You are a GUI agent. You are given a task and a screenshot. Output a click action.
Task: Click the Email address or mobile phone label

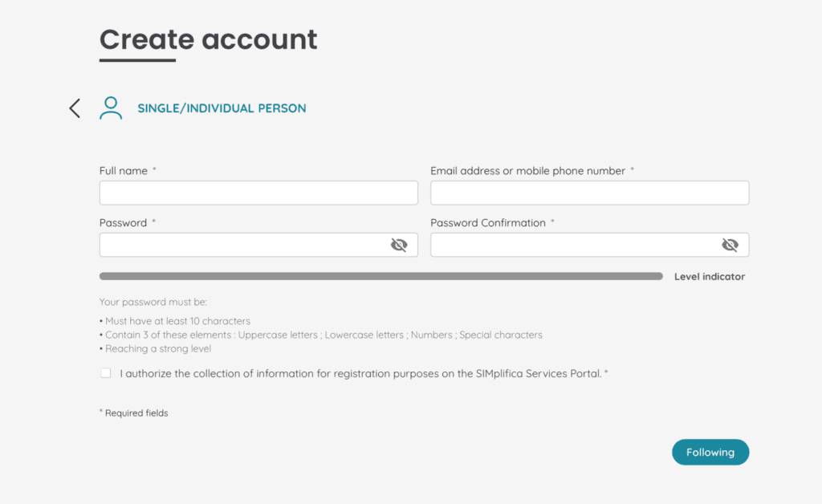[x=527, y=171]
